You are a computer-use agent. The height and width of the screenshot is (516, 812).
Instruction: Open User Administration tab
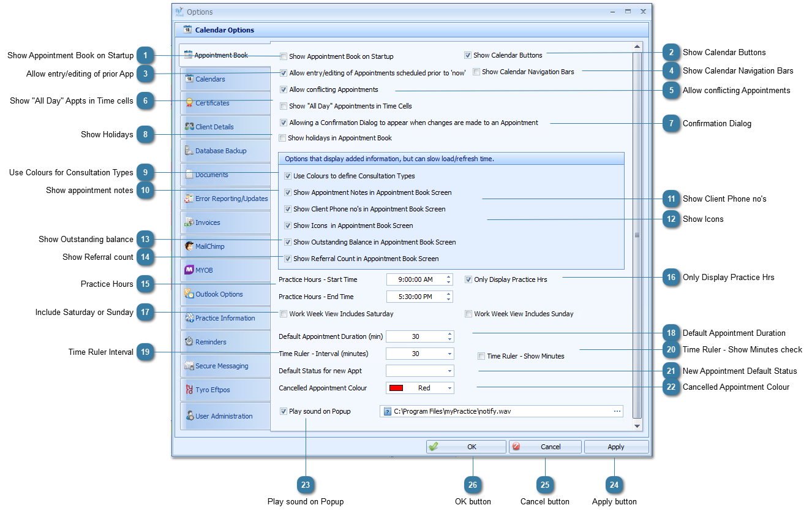(x=224, y=415)
